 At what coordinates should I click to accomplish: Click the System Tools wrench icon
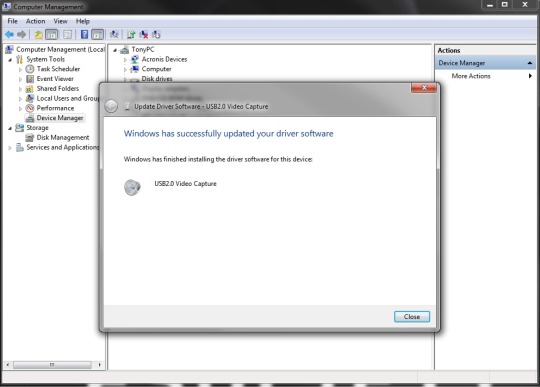click(x=20, y=59)
